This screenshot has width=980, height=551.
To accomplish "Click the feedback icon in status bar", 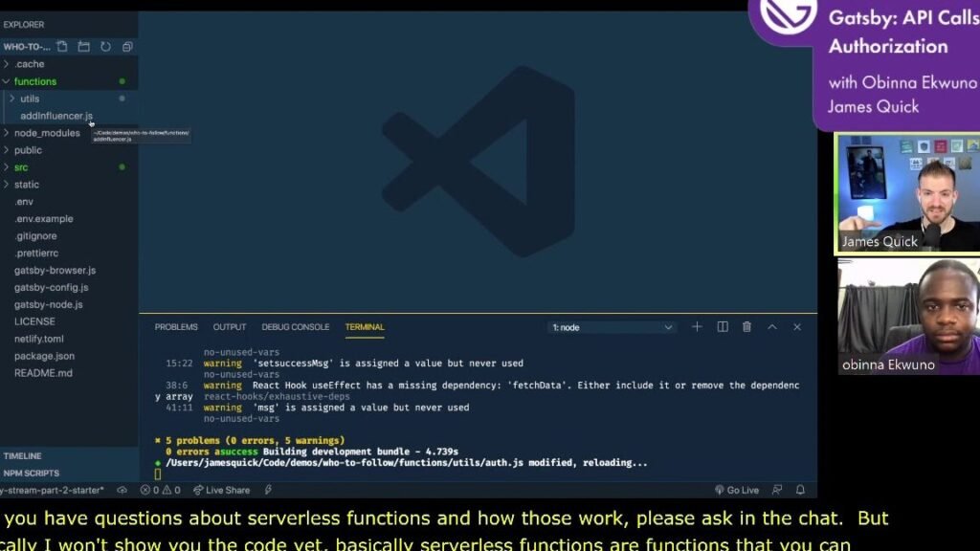I will click(x=777, y=490).
